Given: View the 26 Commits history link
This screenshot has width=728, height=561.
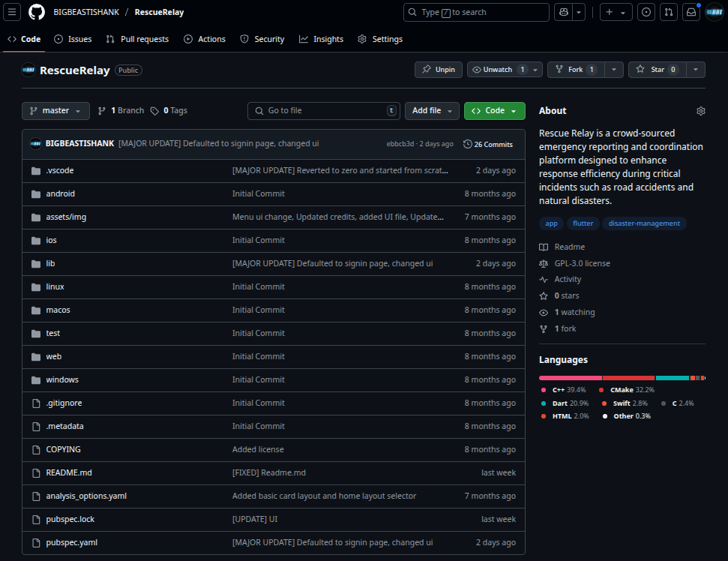Looking at the screenshot, I should click(x=488, y=144).
